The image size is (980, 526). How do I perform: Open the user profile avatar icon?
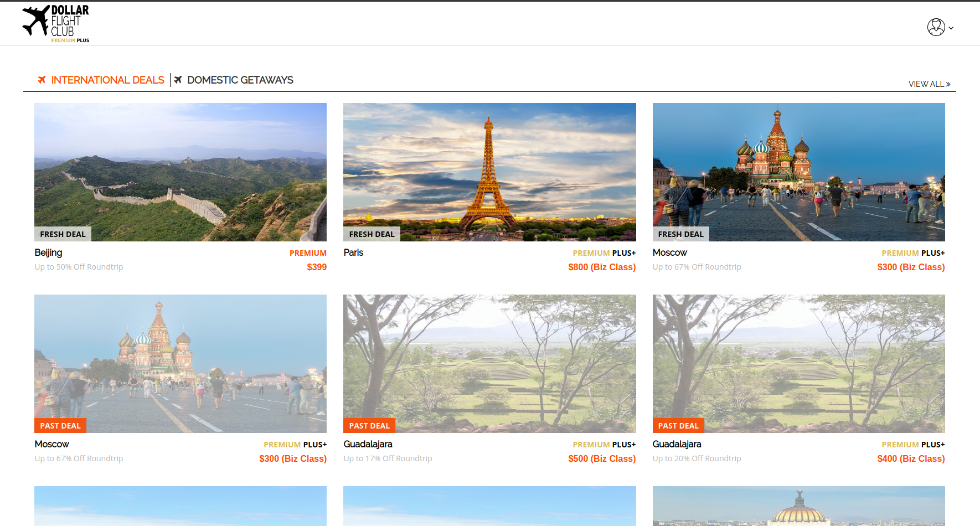(x=936, y=27)
